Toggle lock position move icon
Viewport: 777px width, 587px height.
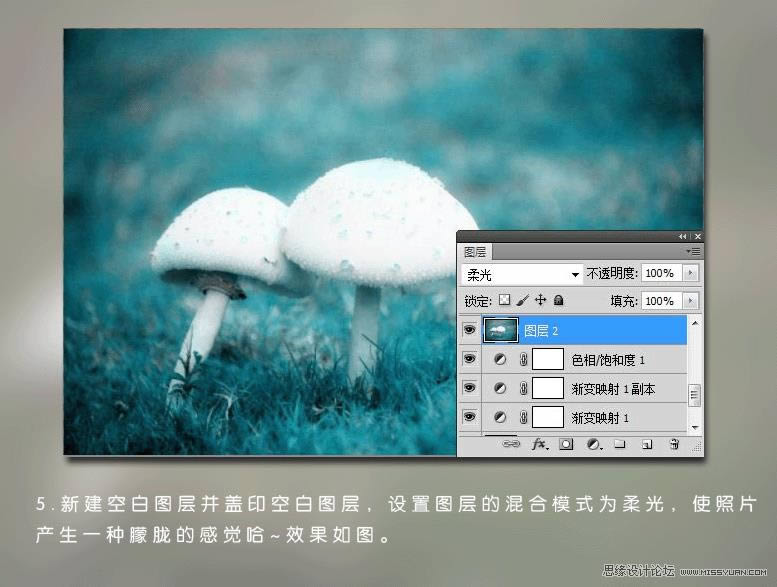(x=541, y=300)
